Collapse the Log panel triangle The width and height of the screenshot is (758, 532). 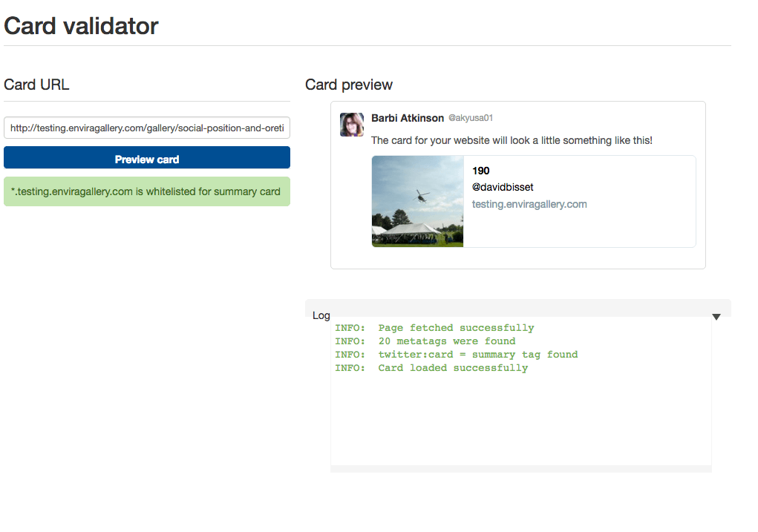click(x=716, y=317)
